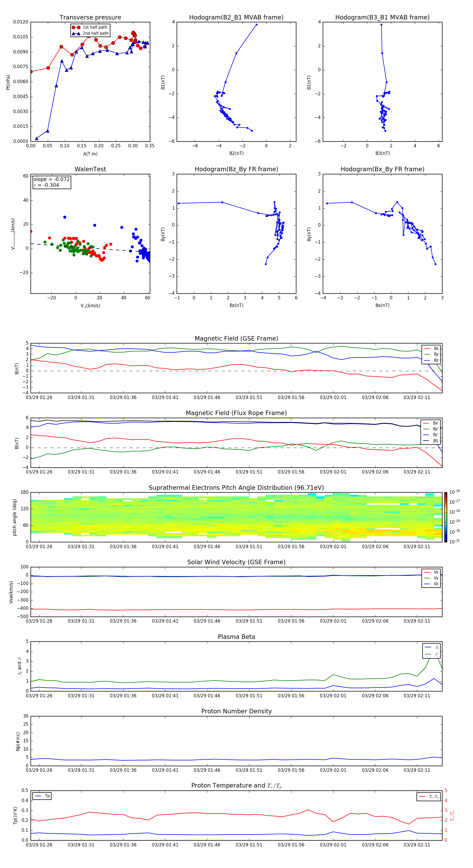Click the 'slope = -0.072' annotation
Image resolution: width=473 pixels, height=868 pixels.
pos(52,179)
